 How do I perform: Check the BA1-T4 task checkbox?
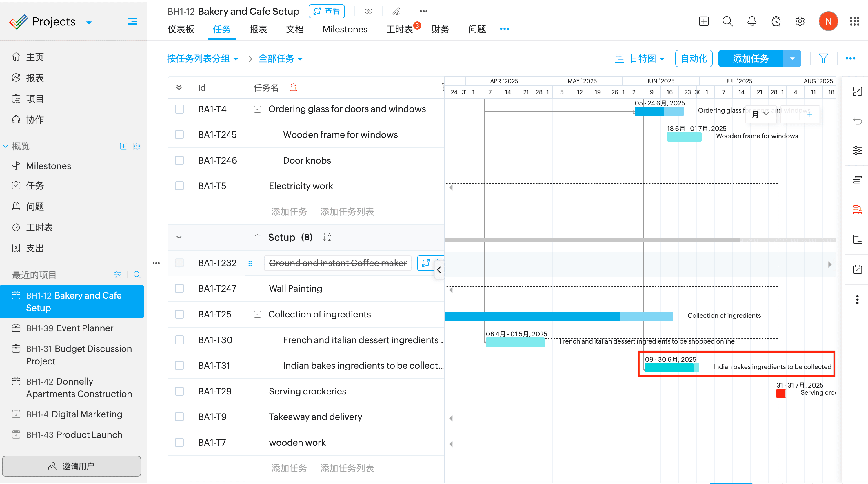179,109
